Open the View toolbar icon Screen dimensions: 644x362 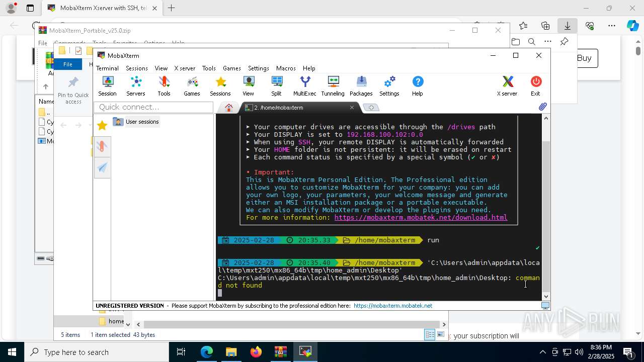pyautogui.click(x=249, y=86)
